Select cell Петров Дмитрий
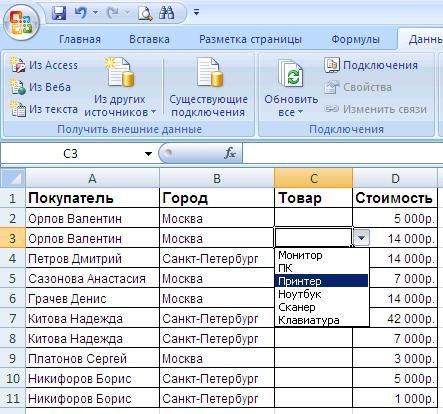Viewport: 443px width, 414px height. coord(93,258)
